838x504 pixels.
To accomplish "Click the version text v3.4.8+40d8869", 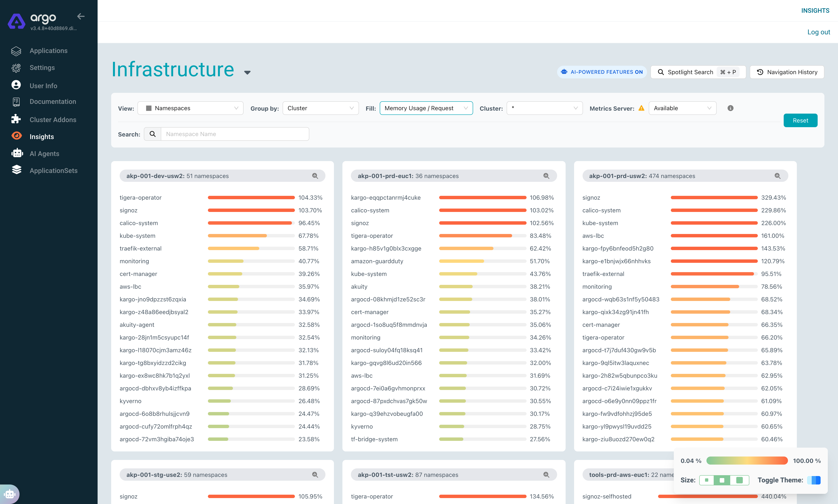I will (x=54, y=29).
